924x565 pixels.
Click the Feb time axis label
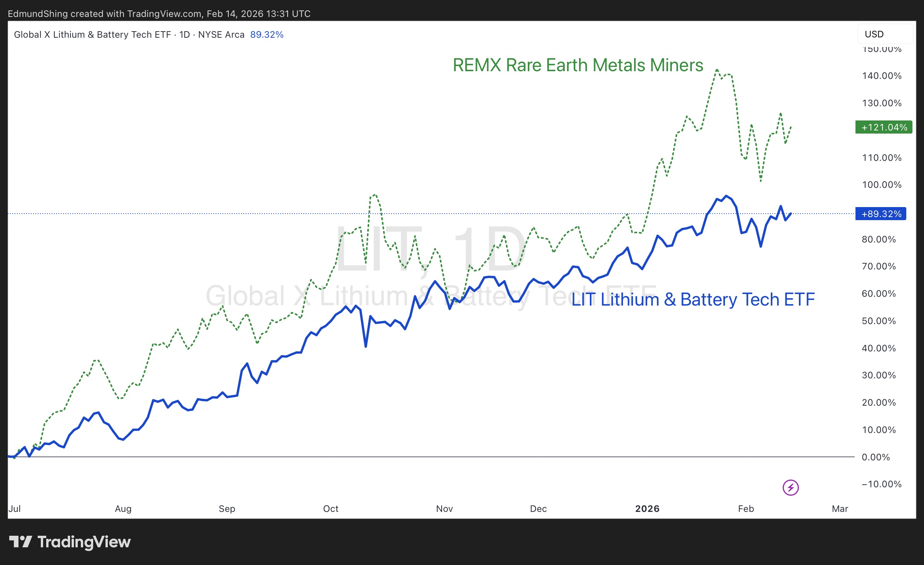746,509
